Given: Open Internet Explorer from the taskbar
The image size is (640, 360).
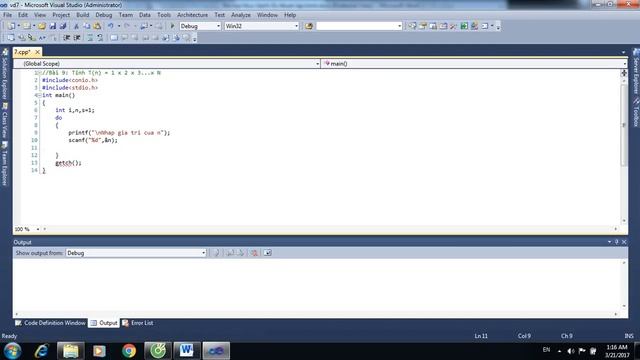Looking at the screenshot, I should [41, 351].
